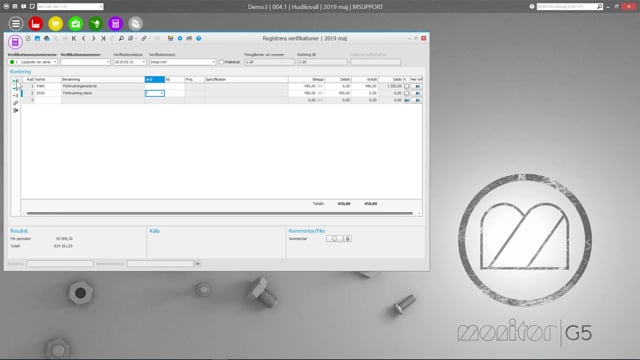
Task: Click the comment button beside Kommentar
Action: coord(334,238)
